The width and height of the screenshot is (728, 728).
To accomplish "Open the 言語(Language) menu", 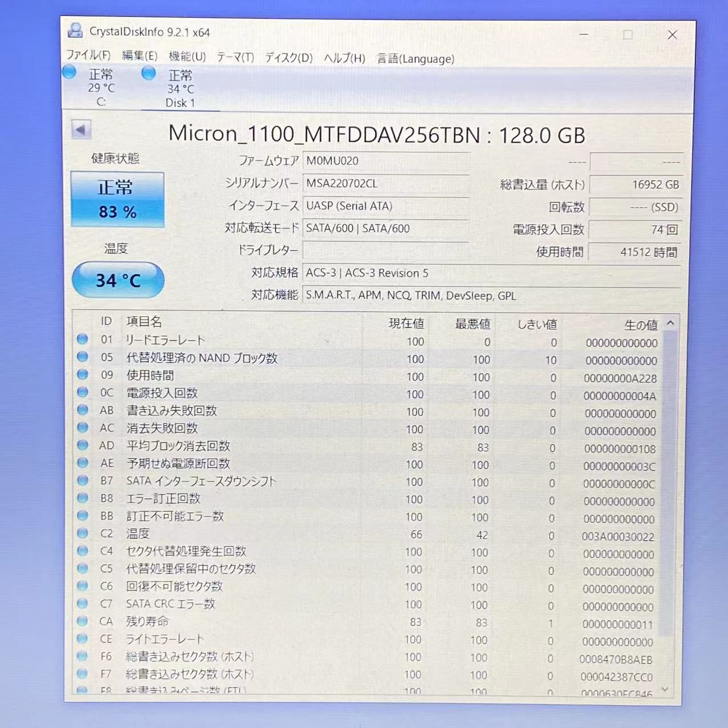I will point(415,58).
